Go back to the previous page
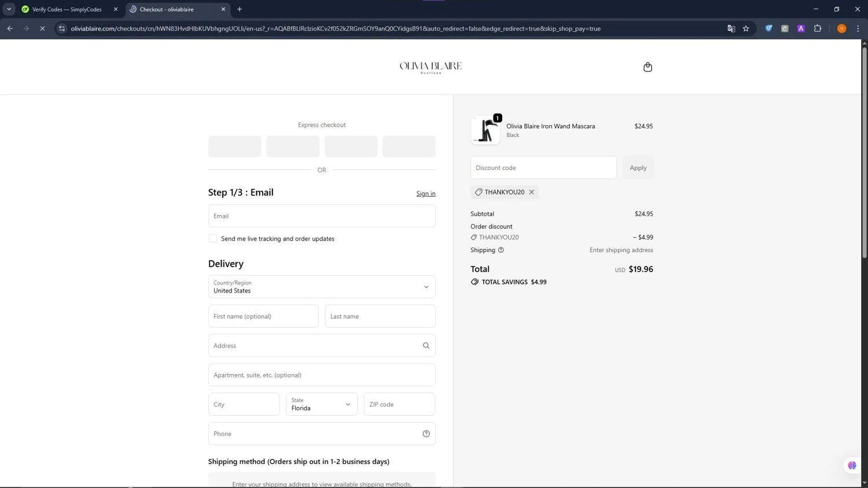Viewport: 868px width, 488px height. click(10, 28)
